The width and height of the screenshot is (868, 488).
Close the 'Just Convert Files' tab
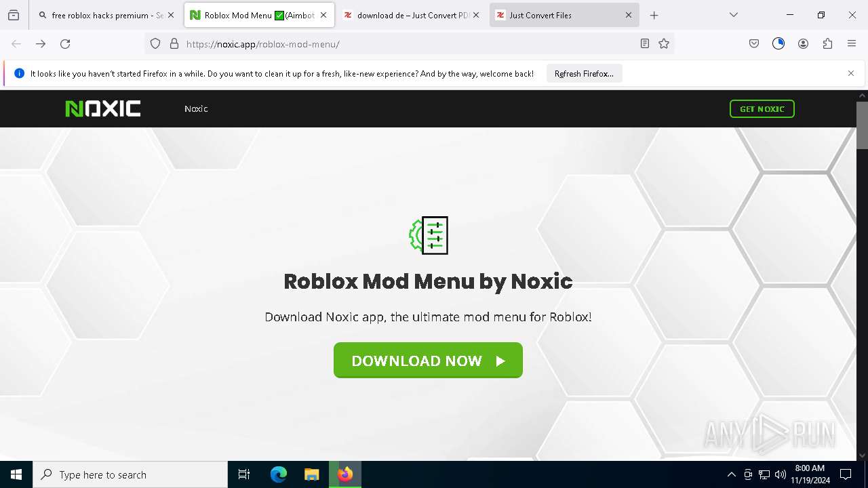pyautogui.click(x=629, y=15)
